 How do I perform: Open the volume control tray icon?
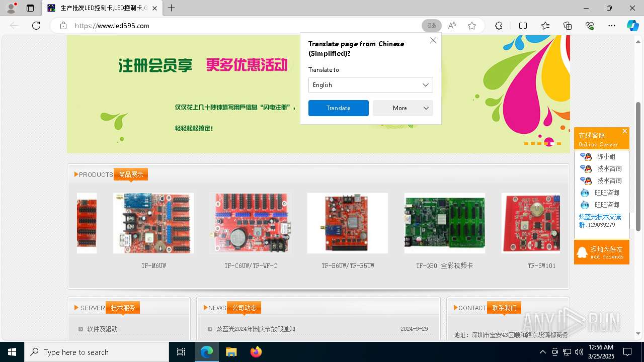tap(579, 352)
